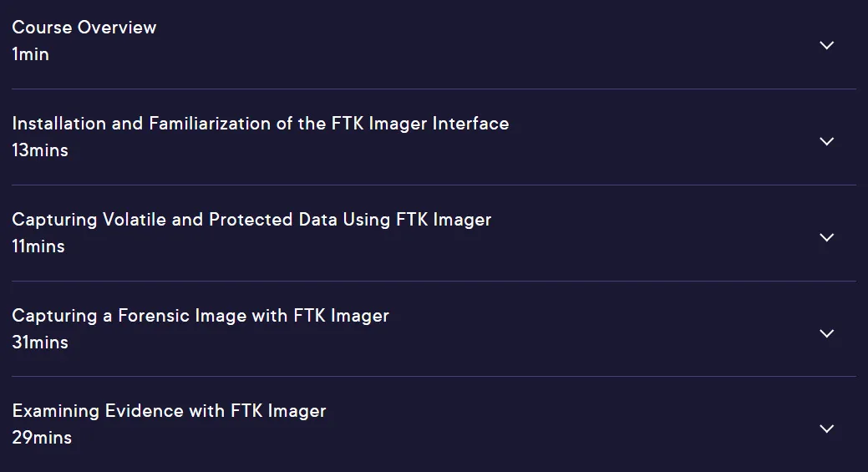Select Installation and Familiarization of the FTK Imager Interface
Screen dimensions: 868x472
260,124
